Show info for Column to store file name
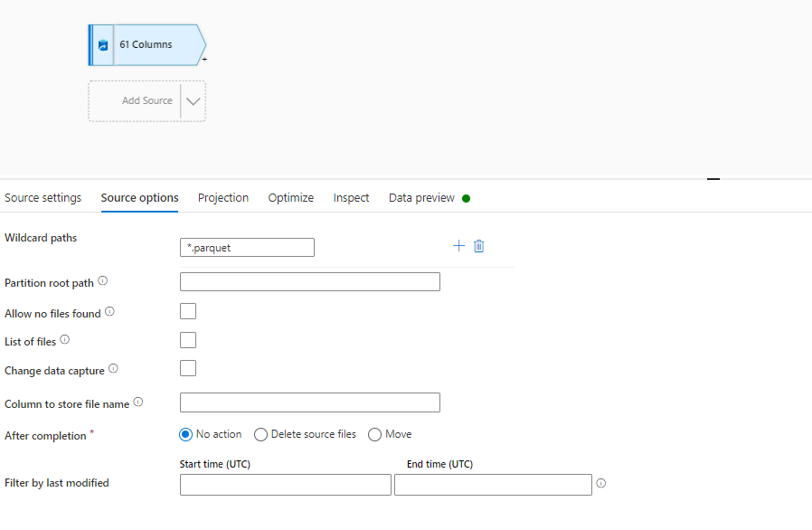Screen dimensions: 812x530 (138, 402)
